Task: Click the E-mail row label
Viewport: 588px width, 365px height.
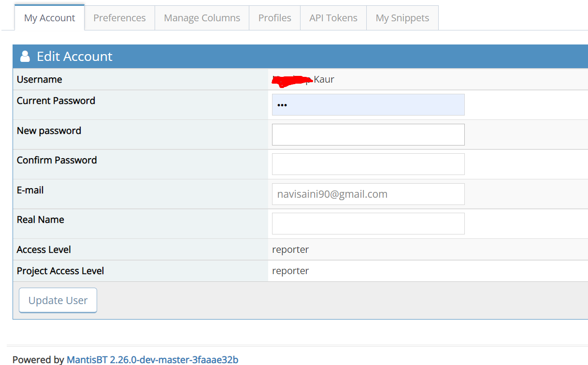Action: [30, 190]
